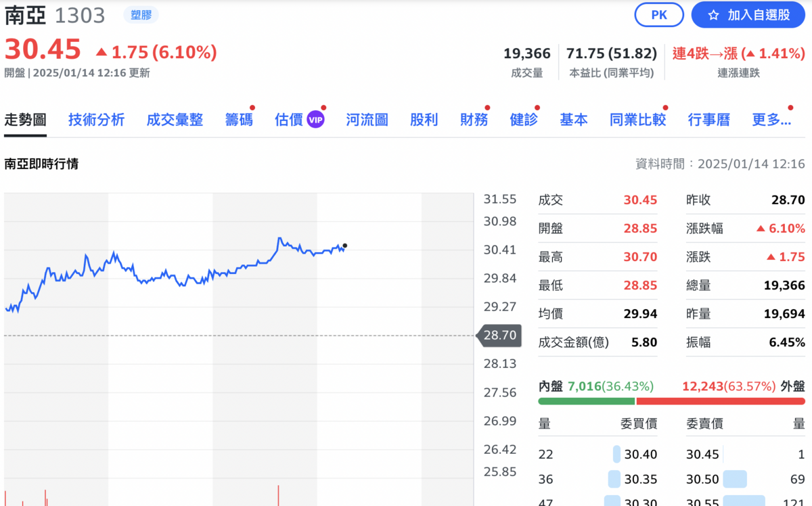Open the 行事曆 tab
The height and width of the screenshot is (506, 812).
click(708, 120)
